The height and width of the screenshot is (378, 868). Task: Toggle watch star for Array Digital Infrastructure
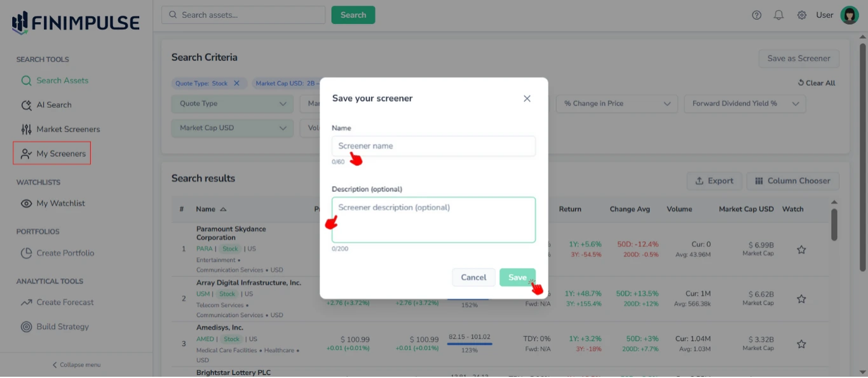point(801,299)
